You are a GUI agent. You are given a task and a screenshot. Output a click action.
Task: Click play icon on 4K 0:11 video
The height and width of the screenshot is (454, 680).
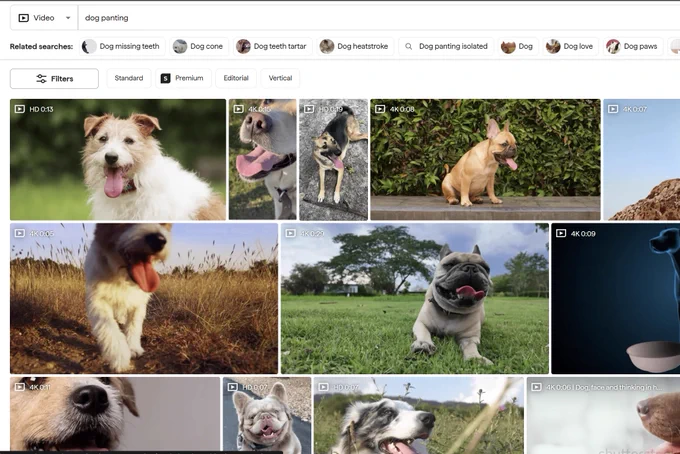point(20,387)
